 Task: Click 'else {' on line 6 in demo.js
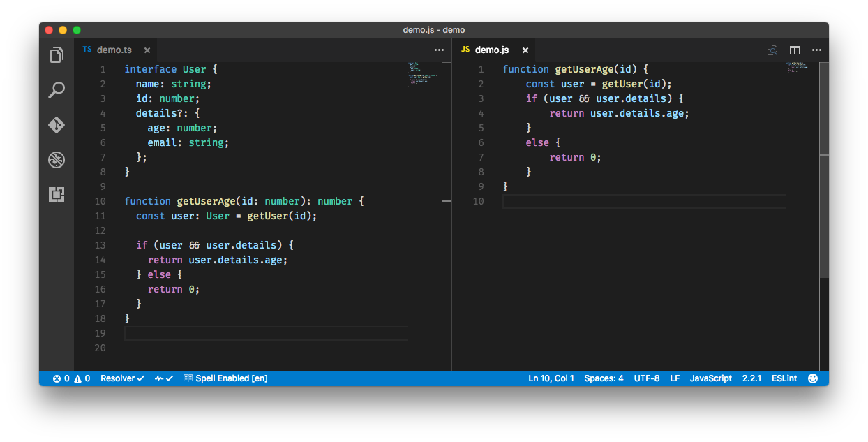(x=544, y=142)
